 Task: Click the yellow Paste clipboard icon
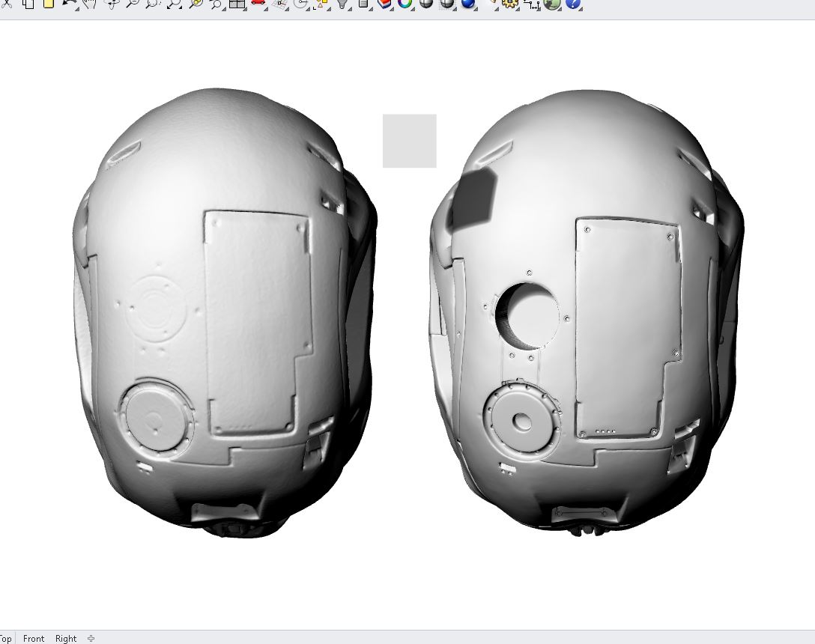click(49, 4)
